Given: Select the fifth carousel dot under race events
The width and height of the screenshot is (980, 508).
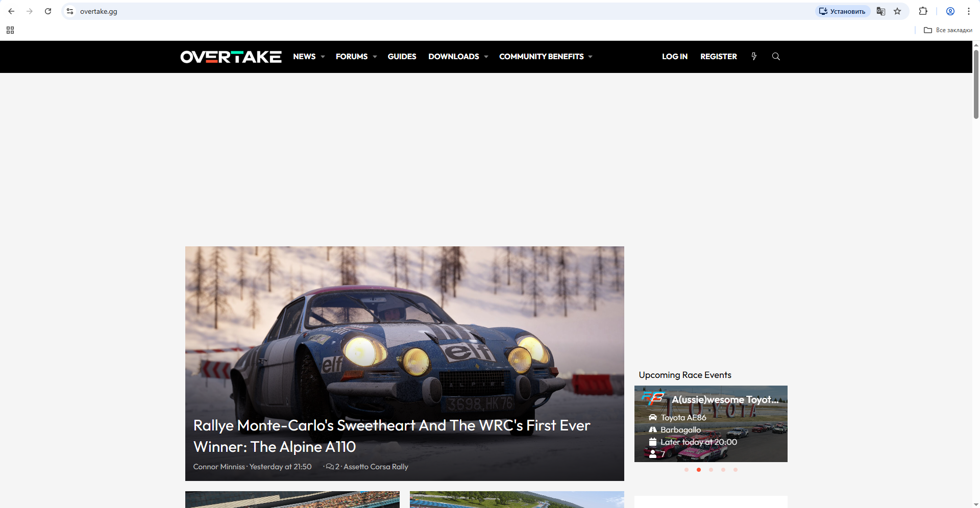Looking at the screenshot, I should point(736,470).
